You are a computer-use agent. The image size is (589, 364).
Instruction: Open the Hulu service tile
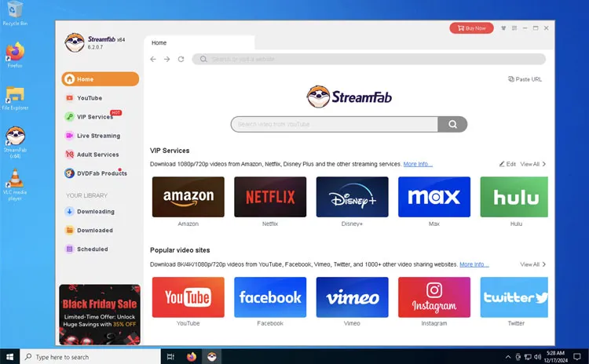click(x=514, y=197)
